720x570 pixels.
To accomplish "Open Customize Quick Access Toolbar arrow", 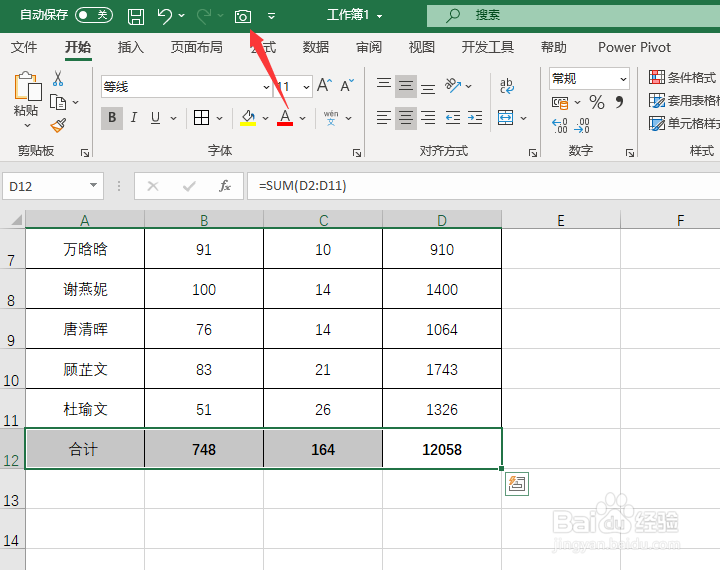I will tap(271, 17).
